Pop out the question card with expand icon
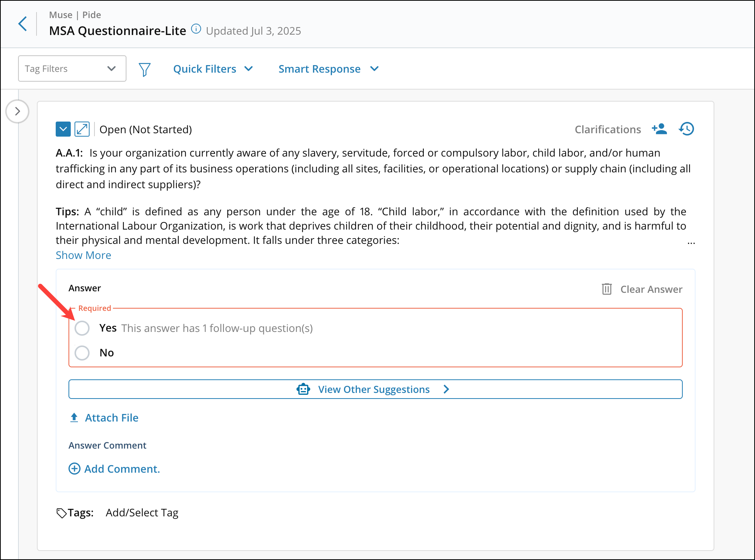This screenshot has height=560, width=755. point(82,129)
